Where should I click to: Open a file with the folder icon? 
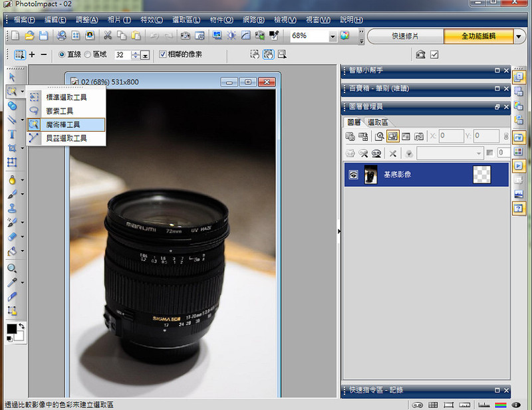(29, 36)
